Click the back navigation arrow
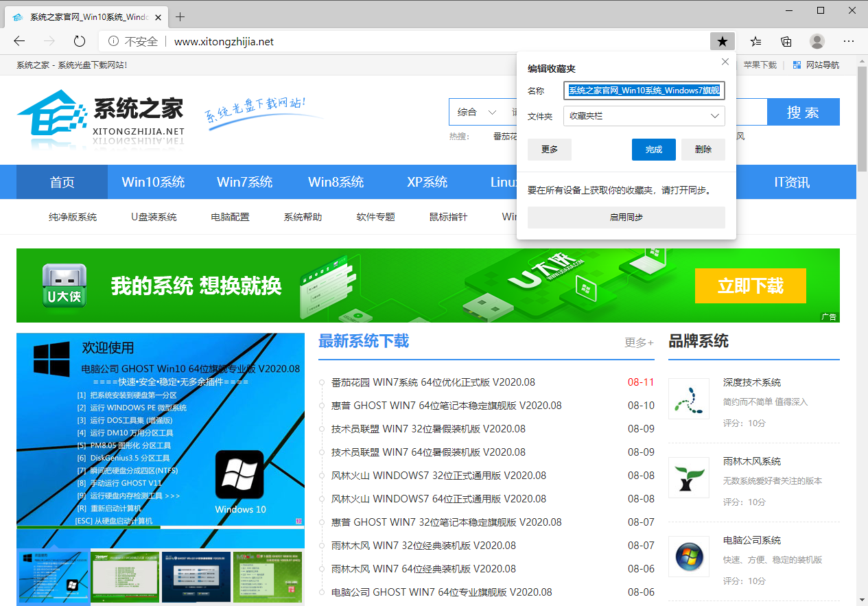868x606 pixels. coord(19,40)
